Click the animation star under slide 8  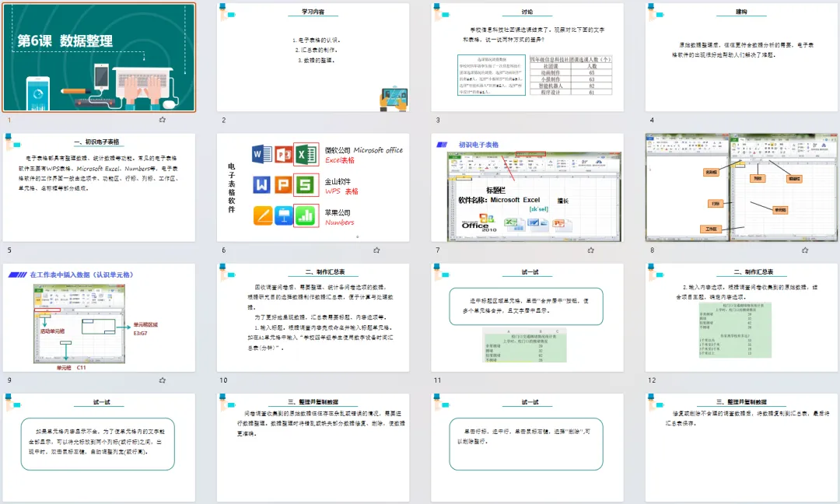(x=805, y=250)
